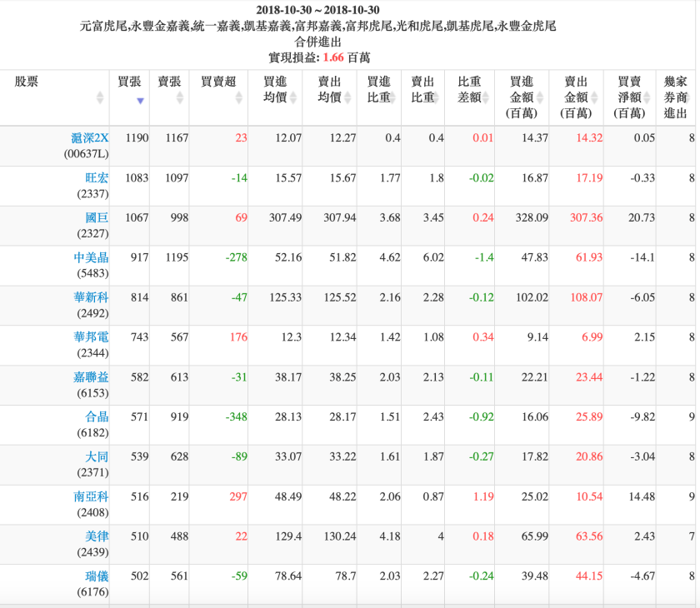Sort by 買賣淨額 column header
Screen dimensions: 700x608
click(629, 97)
